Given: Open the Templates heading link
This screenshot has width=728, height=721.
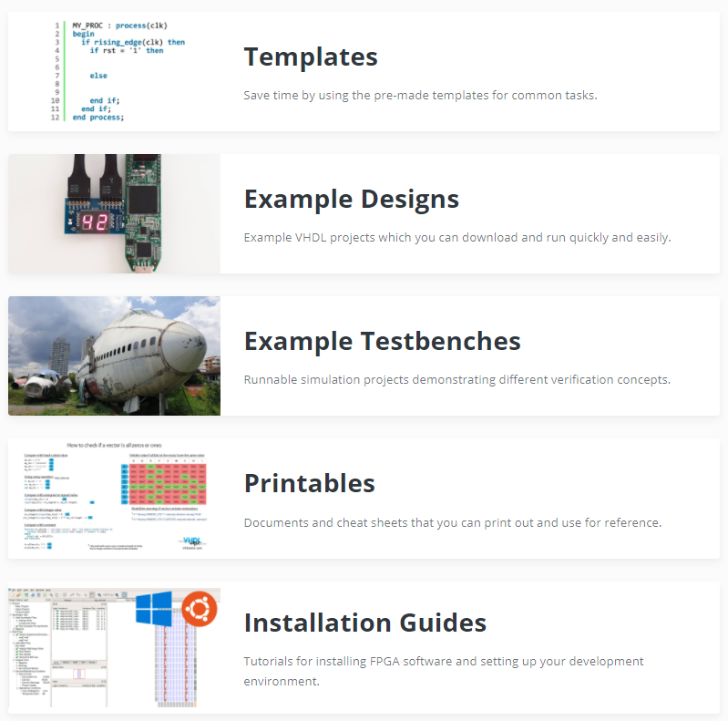Looking at the screenshot, I should 311,57.
